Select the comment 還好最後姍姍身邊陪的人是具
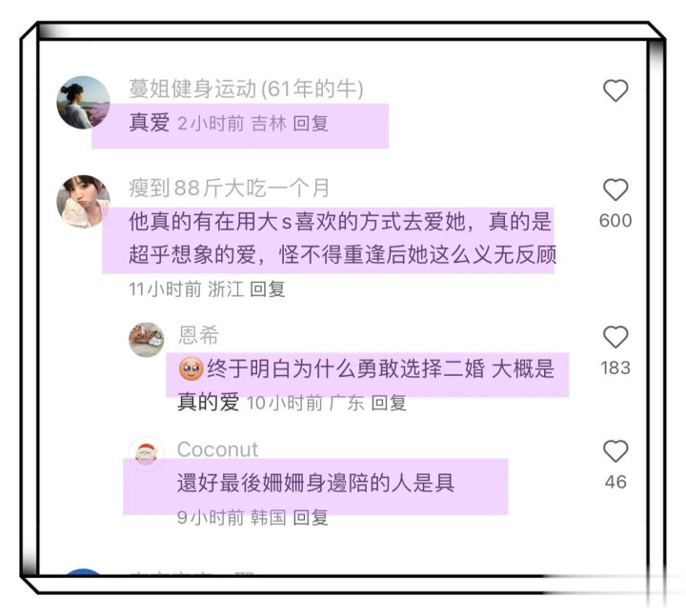 pos(316,483)
